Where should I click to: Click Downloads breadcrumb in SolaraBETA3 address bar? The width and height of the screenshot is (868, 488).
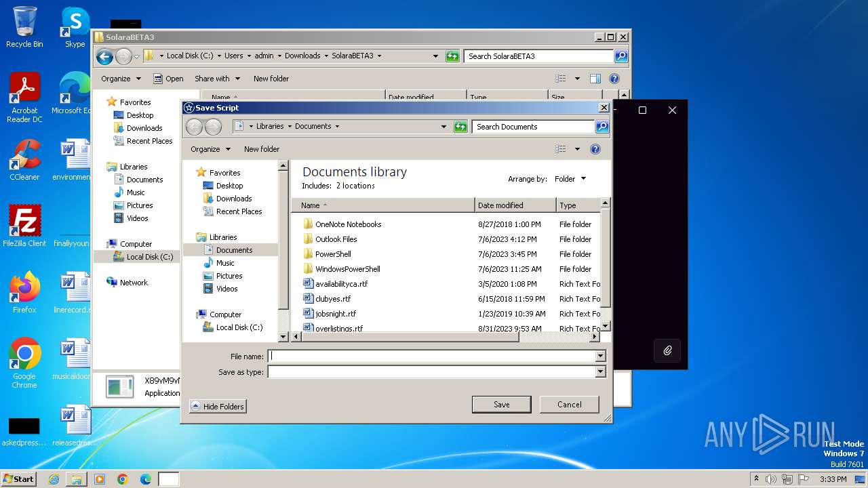(x=302, y=56)
